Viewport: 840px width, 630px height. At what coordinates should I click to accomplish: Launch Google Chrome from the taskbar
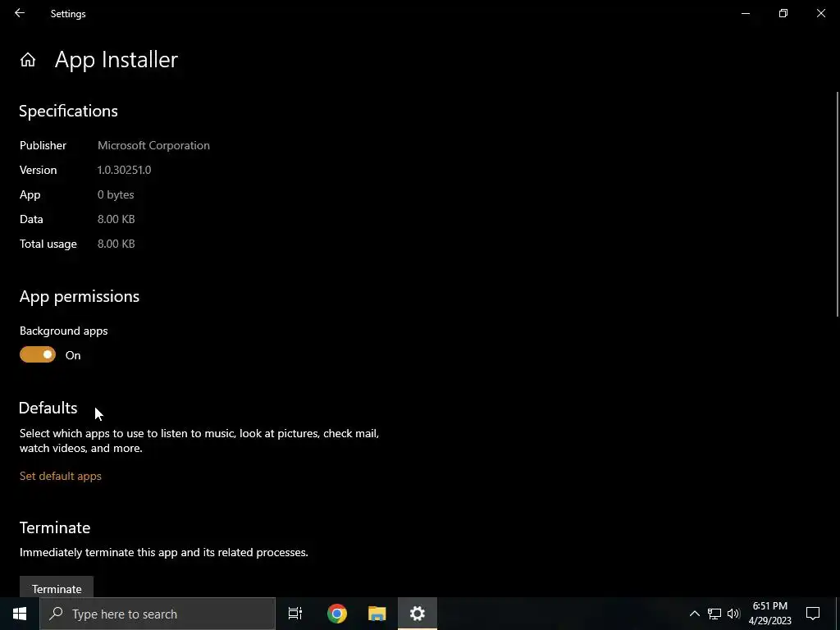[x=337, y=614]
